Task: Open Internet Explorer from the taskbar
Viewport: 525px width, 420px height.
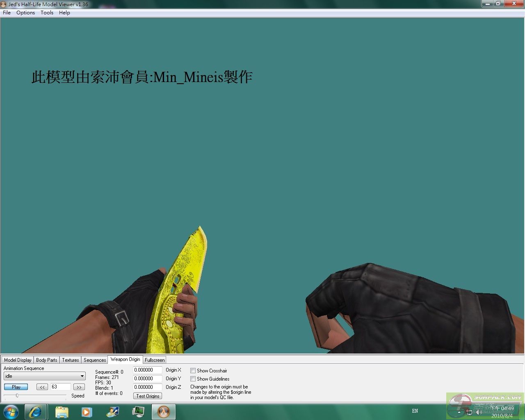Action: click(x=35, y=412)
